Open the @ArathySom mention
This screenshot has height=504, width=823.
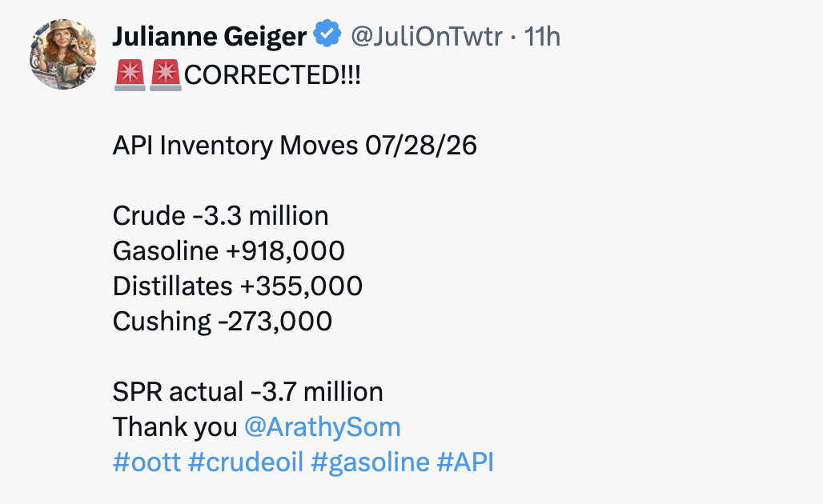tap(323, 427)
